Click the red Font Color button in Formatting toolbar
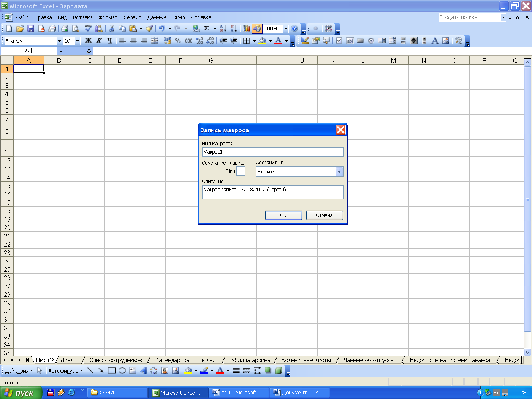 (278, 41)
